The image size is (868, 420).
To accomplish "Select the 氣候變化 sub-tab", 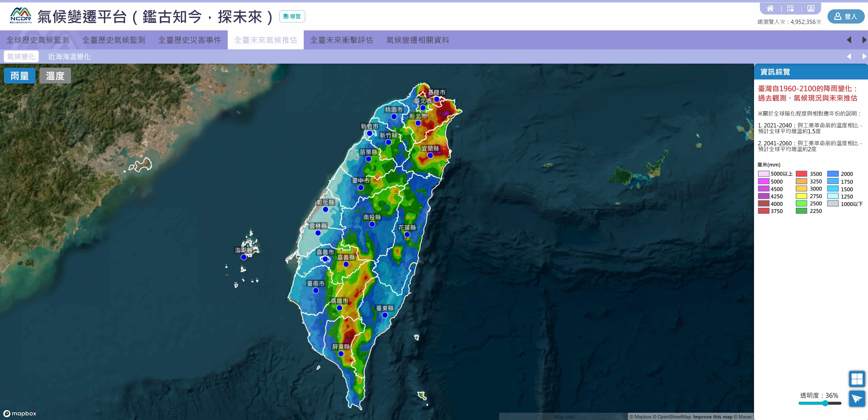I will pyautogui.click(x=21, y=56).
